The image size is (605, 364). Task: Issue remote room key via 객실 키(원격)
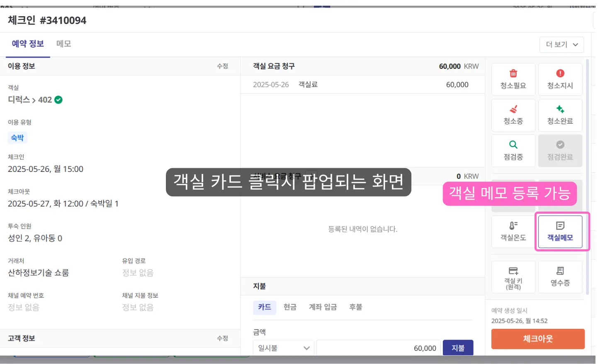tap(513, 277)
